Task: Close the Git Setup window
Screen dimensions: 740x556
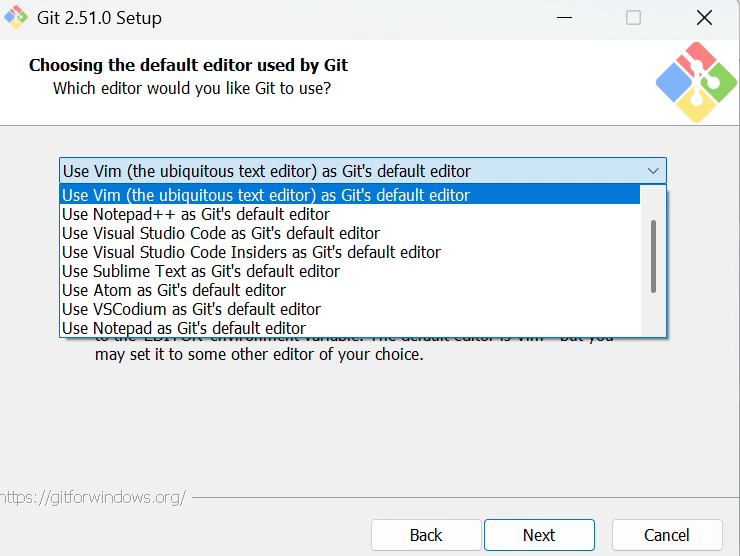Action: coord(704,18)
